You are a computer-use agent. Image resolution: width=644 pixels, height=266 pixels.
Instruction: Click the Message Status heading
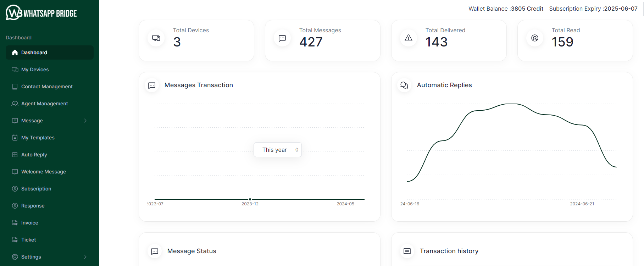tap(191, 251)
